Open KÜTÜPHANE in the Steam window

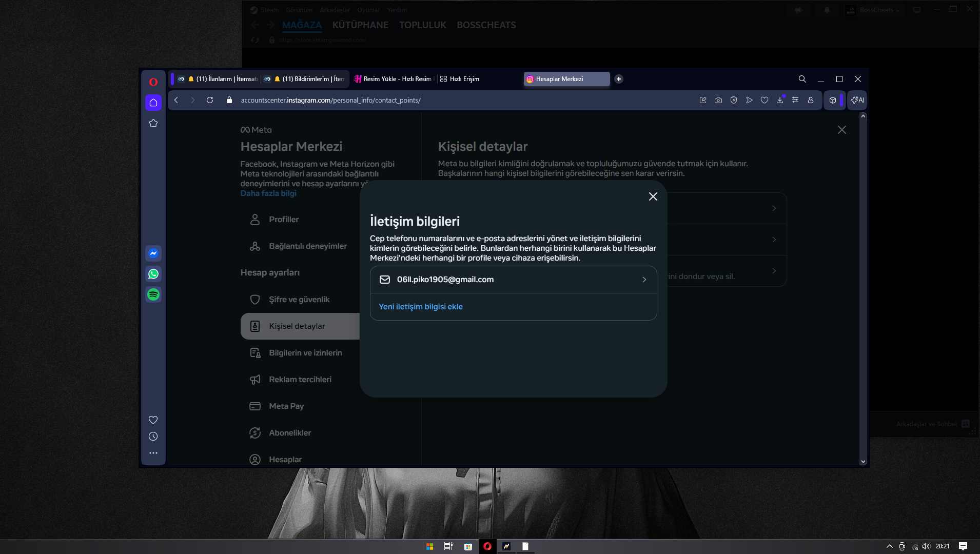click(360, 25)
